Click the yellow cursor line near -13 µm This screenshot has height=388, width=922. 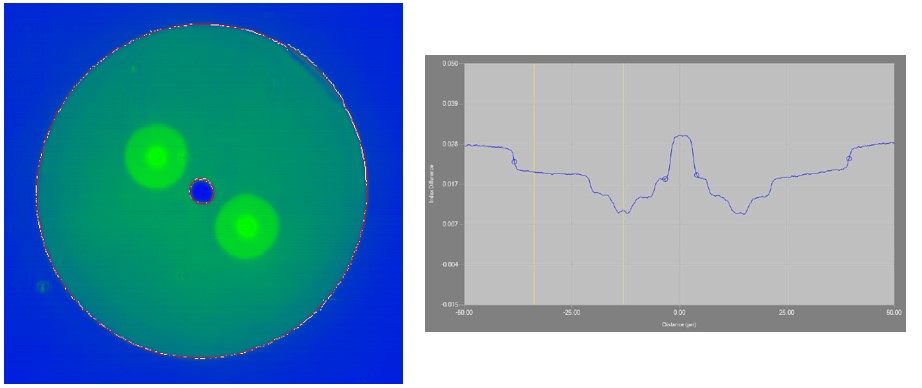623,184
